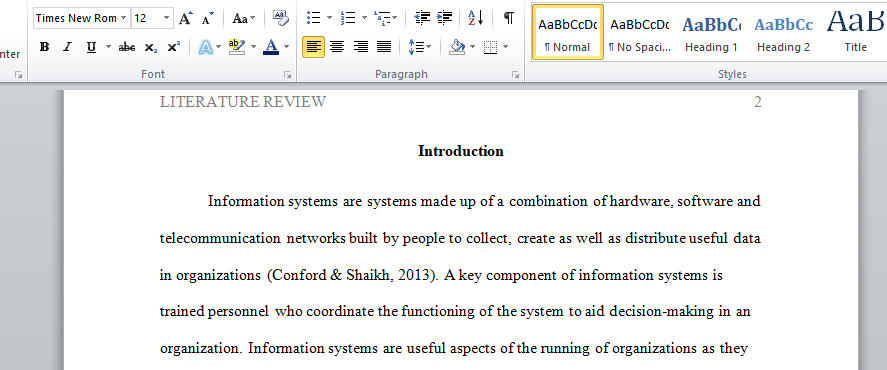This screenshot has width=887, height=370.
Task: Toggle Strikethrough formatting
Action: tap(127, 48)
